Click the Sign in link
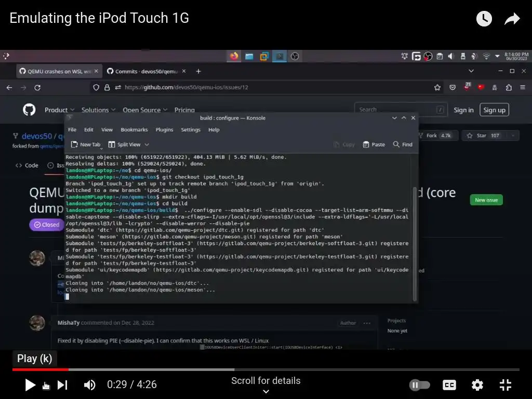The image size is (532, 399). (x=463, y=110)
